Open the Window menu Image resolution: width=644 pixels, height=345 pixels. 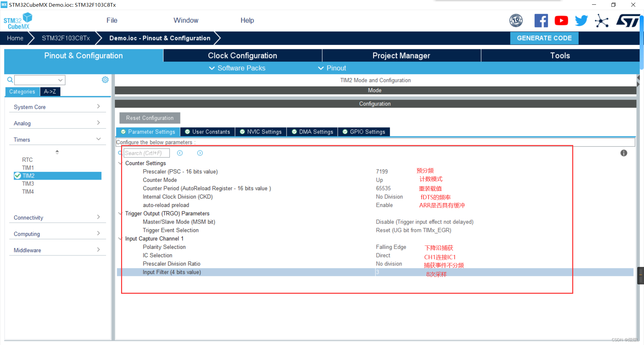pyautogui.click(x=186, y=20)
